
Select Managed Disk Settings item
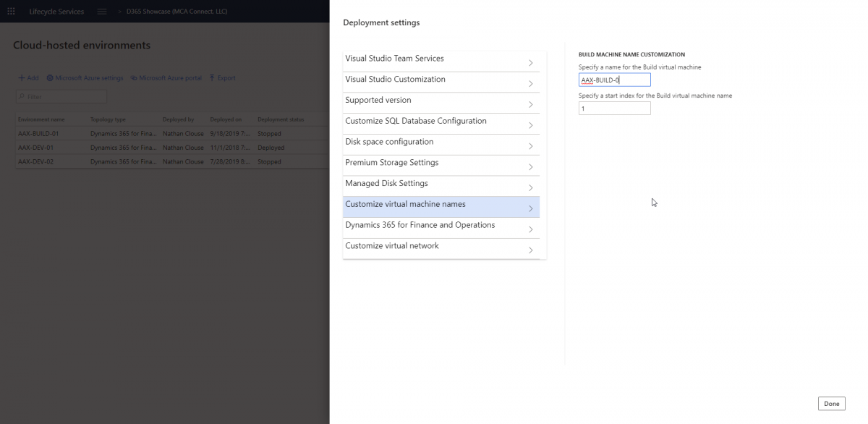[x=441, y=187]
